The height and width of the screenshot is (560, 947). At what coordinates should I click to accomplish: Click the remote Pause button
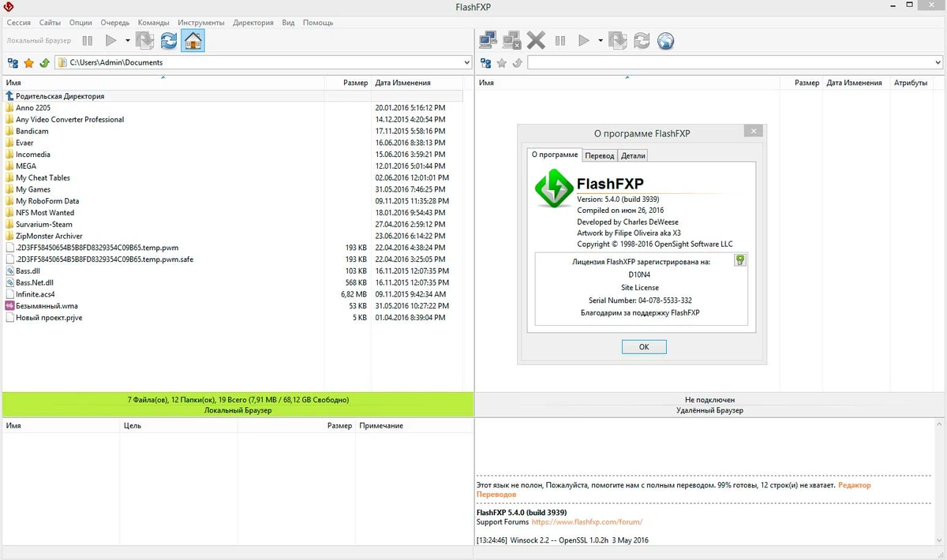[560, 40]
